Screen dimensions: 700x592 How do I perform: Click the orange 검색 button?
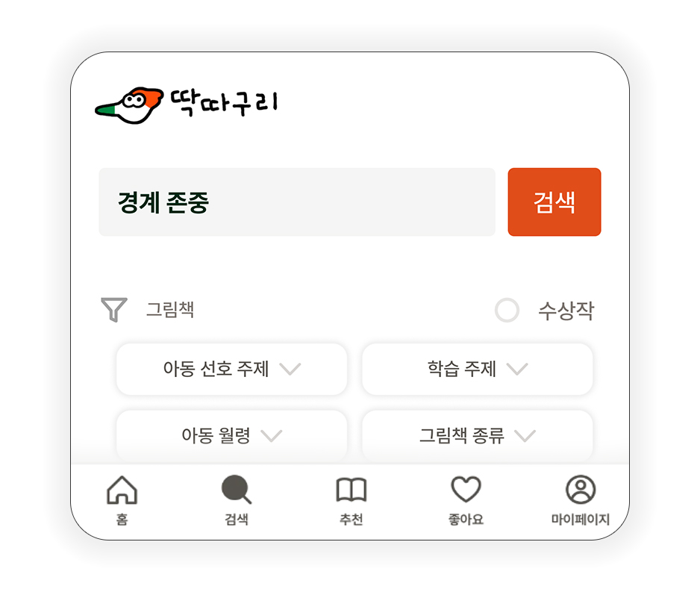point(554,202)
